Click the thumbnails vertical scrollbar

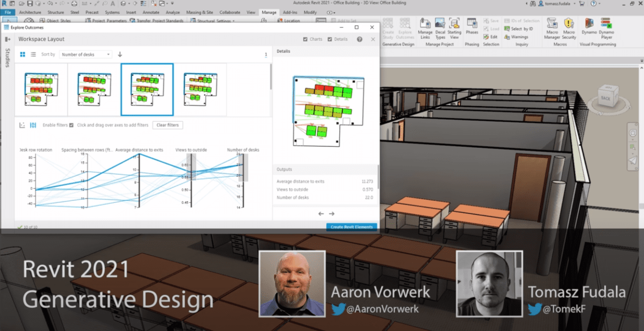tap(271, 77)
